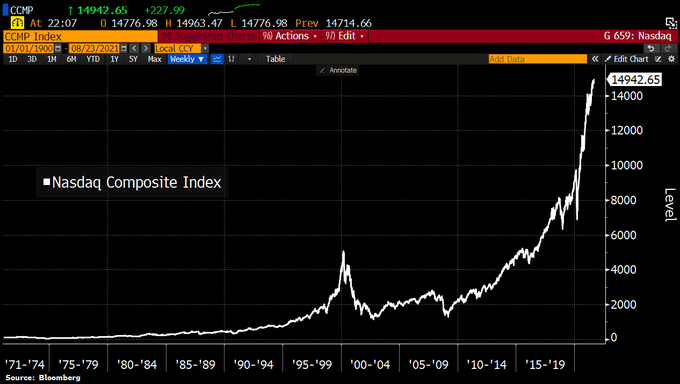Select the bar chart type icon
This screenshot has width=680, height=384.
(x=232, y=59)
